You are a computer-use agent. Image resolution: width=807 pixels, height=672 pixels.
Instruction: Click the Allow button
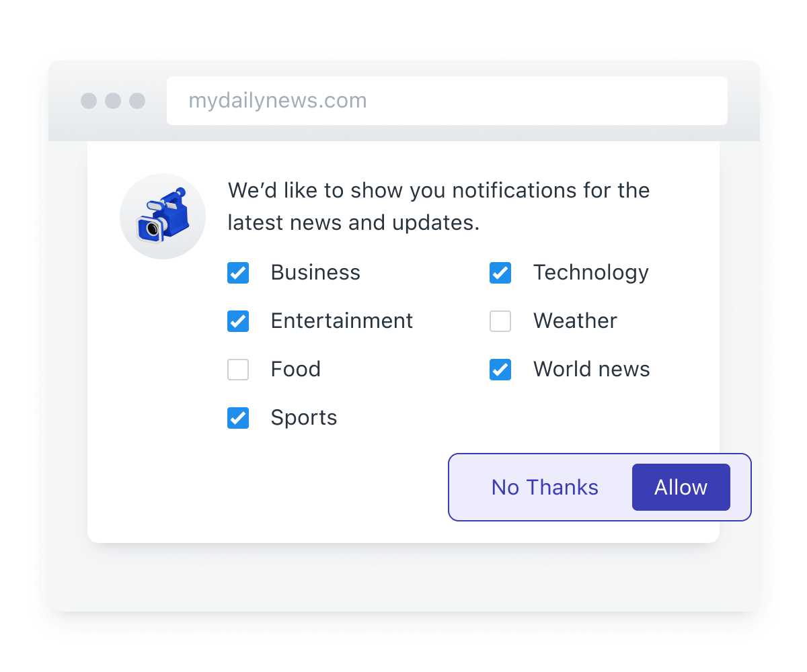pyautogui.click(x=681, y=487)
